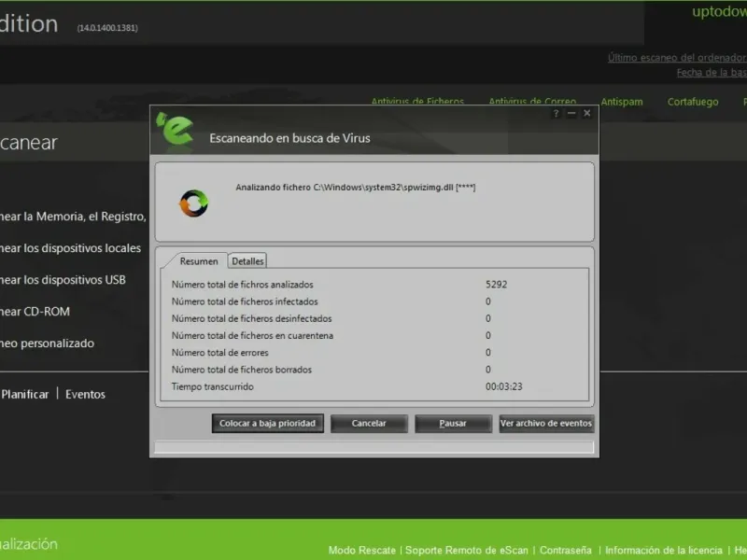The image size is (747, 560).
Task: Cancel the scan with Cancelar button
Action: click(x=369, y=424)
